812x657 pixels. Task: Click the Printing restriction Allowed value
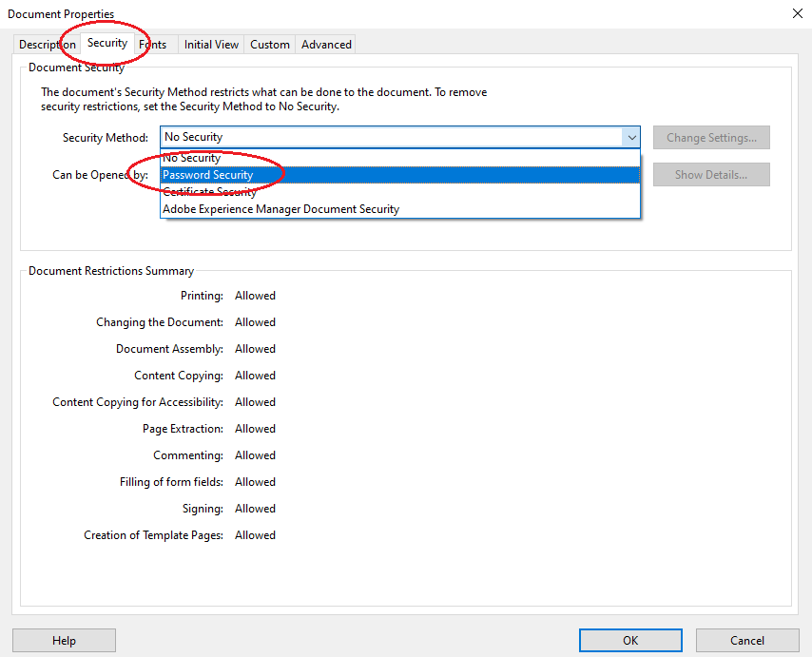point(255,296)
